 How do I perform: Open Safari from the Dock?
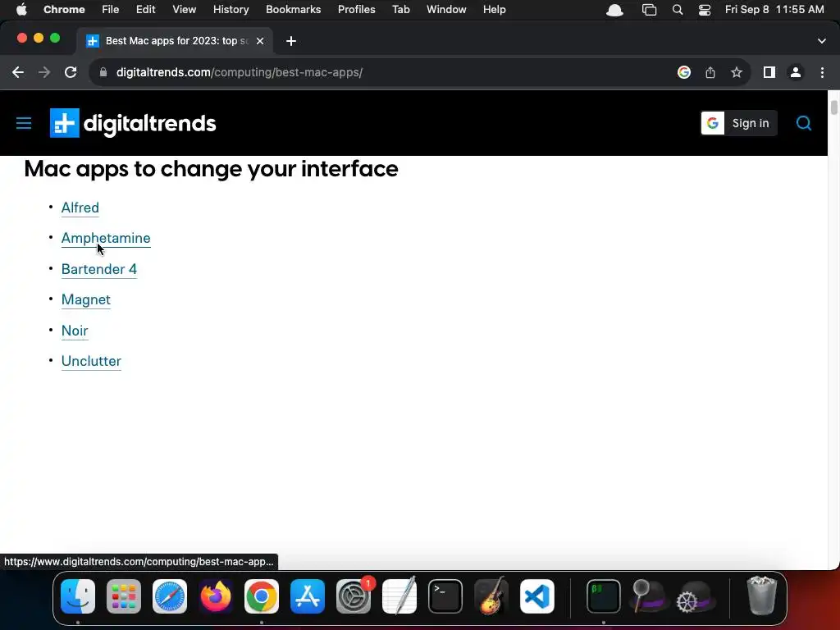coord(170,596)
